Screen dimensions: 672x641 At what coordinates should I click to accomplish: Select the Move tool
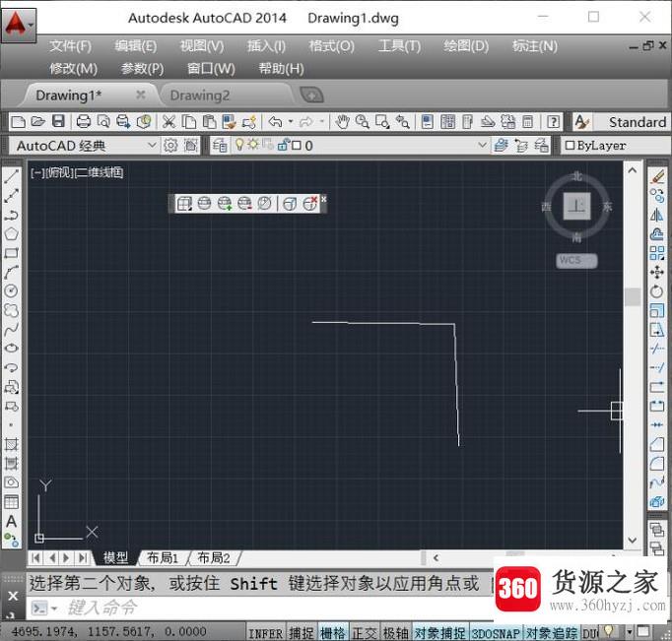(x=656, y=272)
